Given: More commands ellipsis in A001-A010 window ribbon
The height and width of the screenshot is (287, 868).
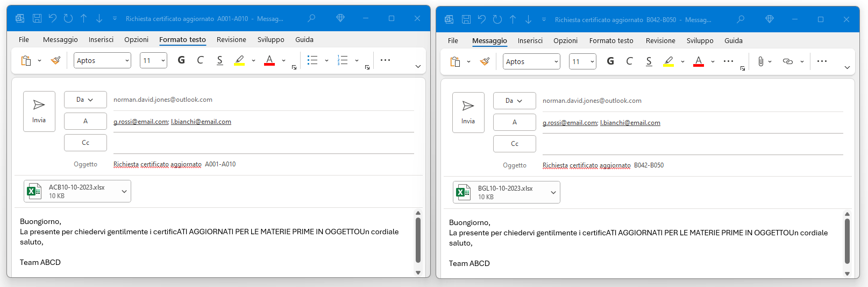Looking at the screenshot, I should point(385,60).
